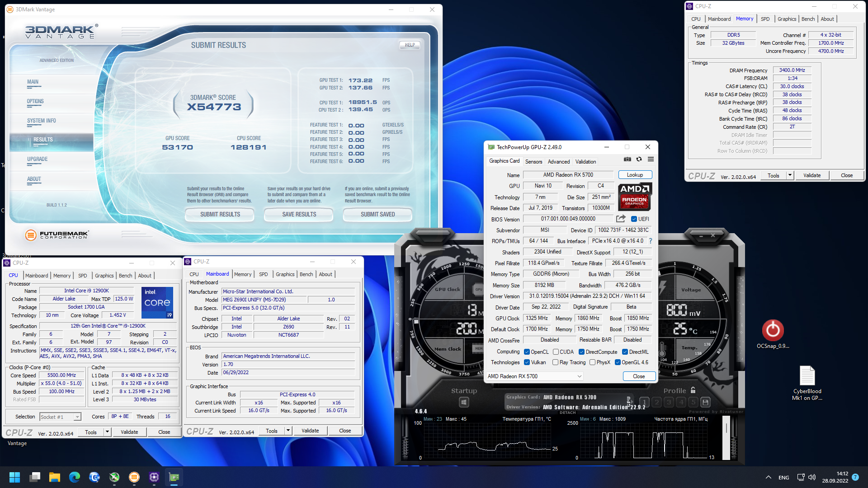Click HELP button in 3DMark Vantage
The image size is (868, 488).
(x=410, y=45)
